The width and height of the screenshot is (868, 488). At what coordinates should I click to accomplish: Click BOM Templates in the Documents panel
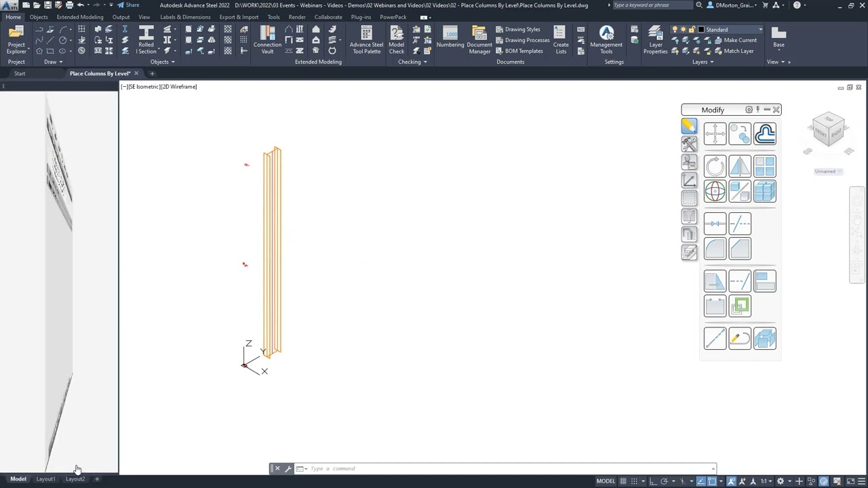pos(519,51)
